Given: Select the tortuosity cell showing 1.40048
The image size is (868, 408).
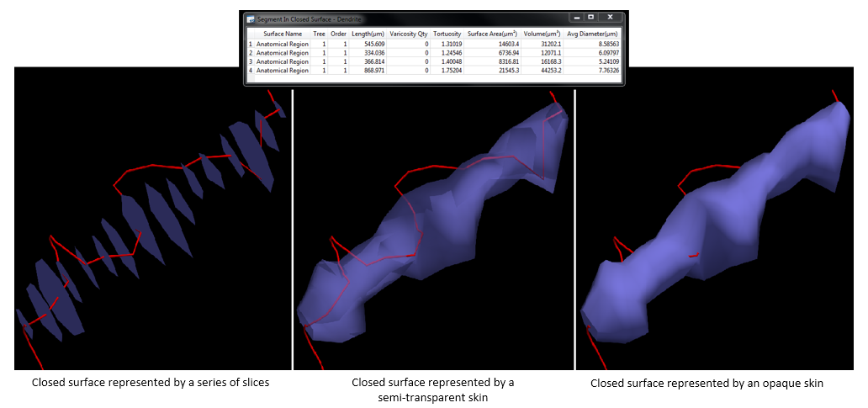Looking at the screenshot, I should (450, 61).
